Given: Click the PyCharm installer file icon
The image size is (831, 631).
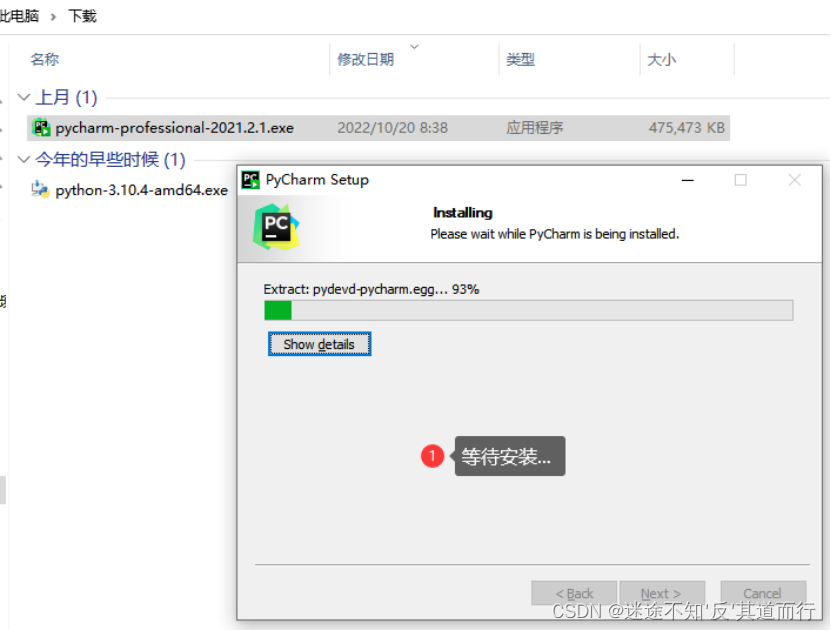Looking at the screenshot, I should pos(41,128).
